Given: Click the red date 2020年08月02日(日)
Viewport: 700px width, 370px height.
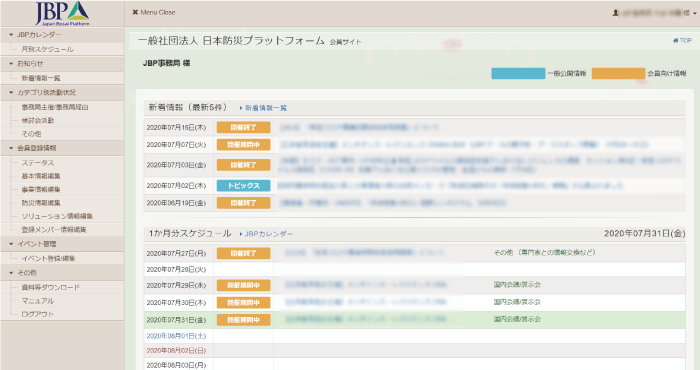Looking at the screenshot, I should [x=176, y=351].
